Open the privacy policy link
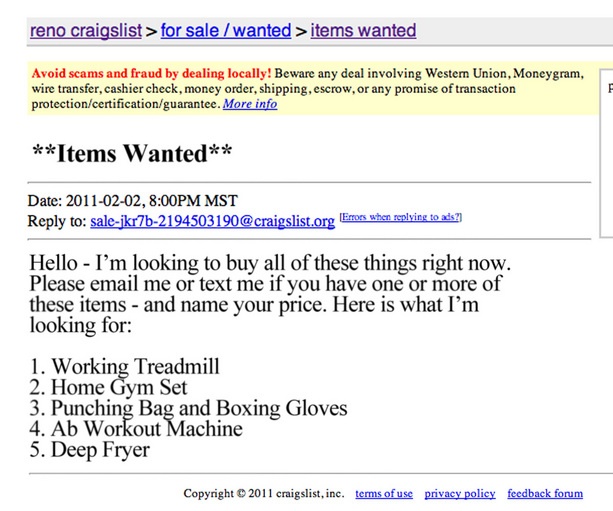This screenshot has width=613, height=511. (x=460, y=493)
